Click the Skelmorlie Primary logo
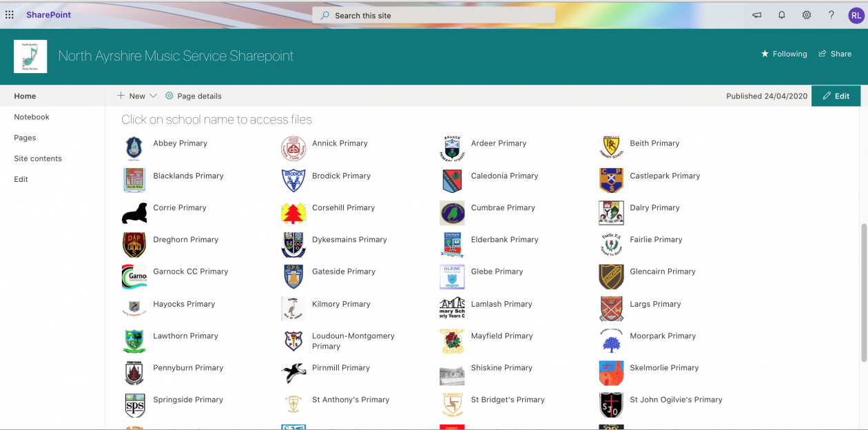The height and width of the screenshot is (430, 868). click(612, 373)
